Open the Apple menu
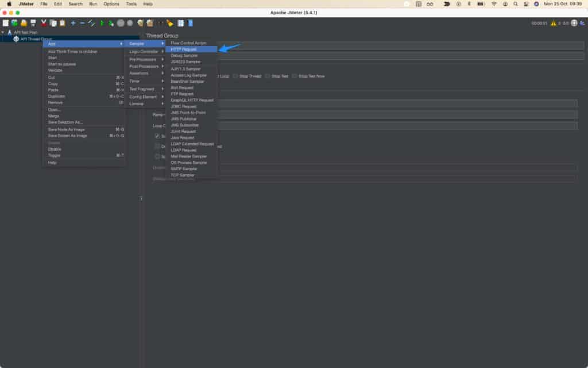Viewport: 588px width, 368px height. point(9,4)
